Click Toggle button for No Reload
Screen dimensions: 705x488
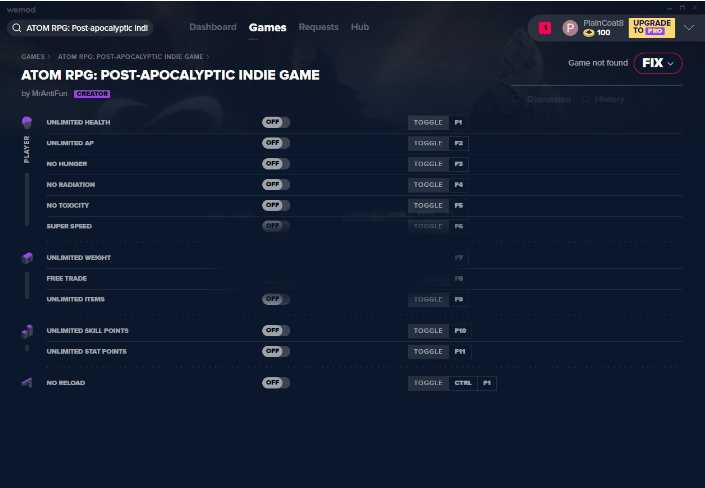pos(428,383)
